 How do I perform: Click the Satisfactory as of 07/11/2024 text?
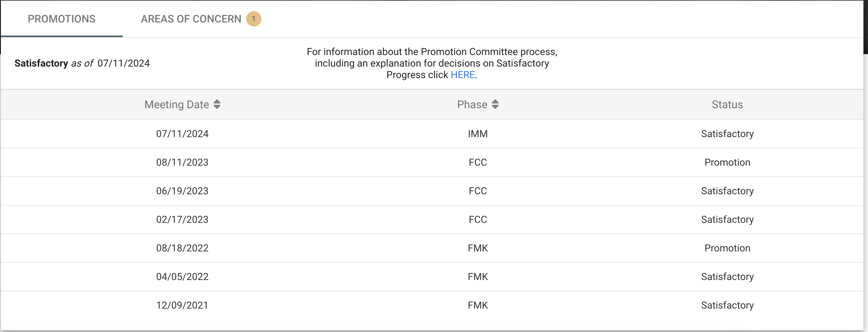click(x=82, y=63)
